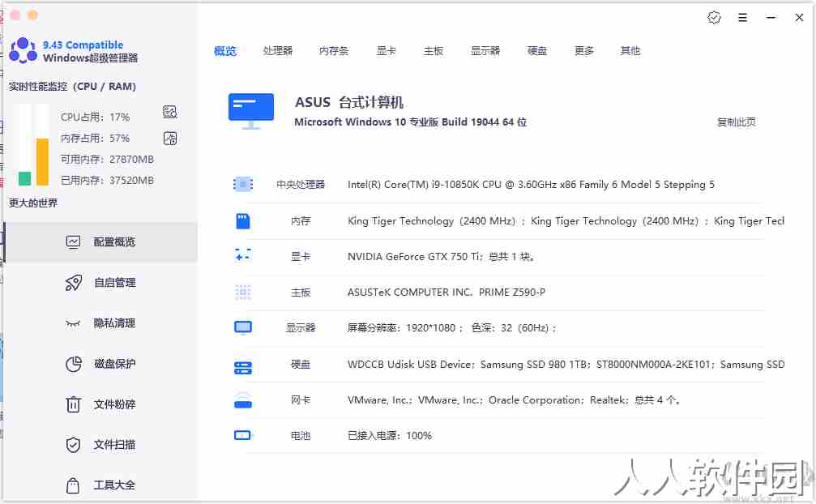Switch to the 内存条 tab

pyautogui.click(x=334, y=51)
